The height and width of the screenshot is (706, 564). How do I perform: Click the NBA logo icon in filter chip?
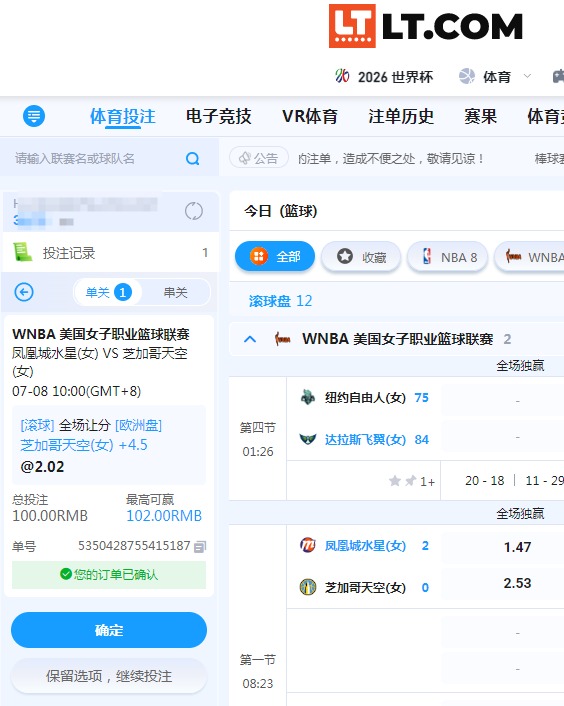(426, 257)
